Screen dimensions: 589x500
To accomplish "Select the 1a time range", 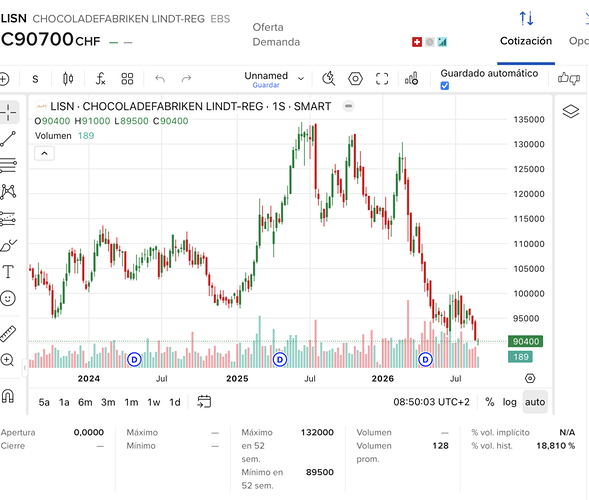I will pos(64,402).
